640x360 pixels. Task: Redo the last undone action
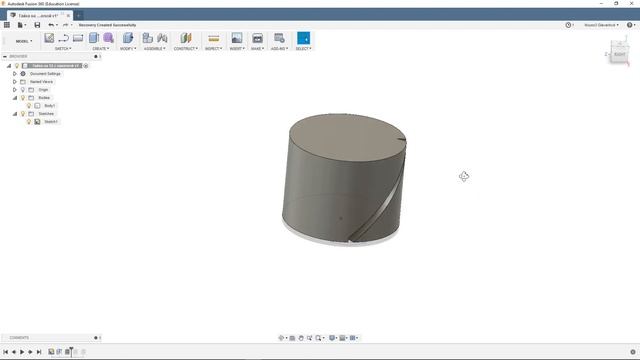[65, 25]
